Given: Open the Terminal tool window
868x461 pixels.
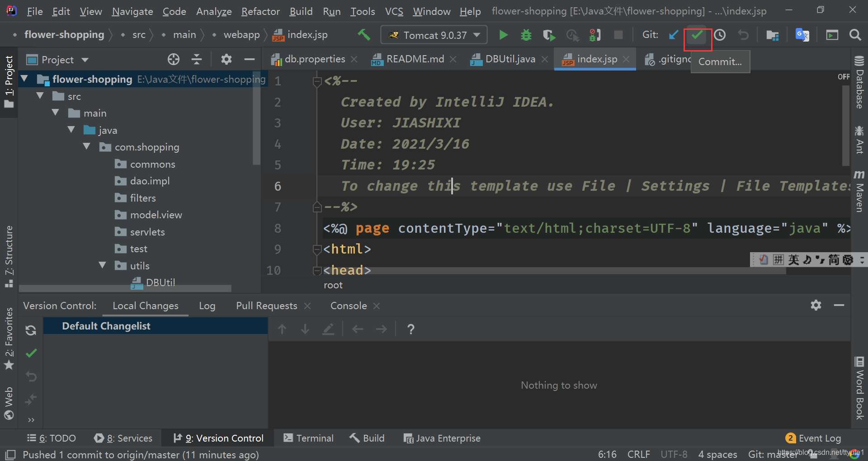Looking at the screenshot, I should pos(308,438).
